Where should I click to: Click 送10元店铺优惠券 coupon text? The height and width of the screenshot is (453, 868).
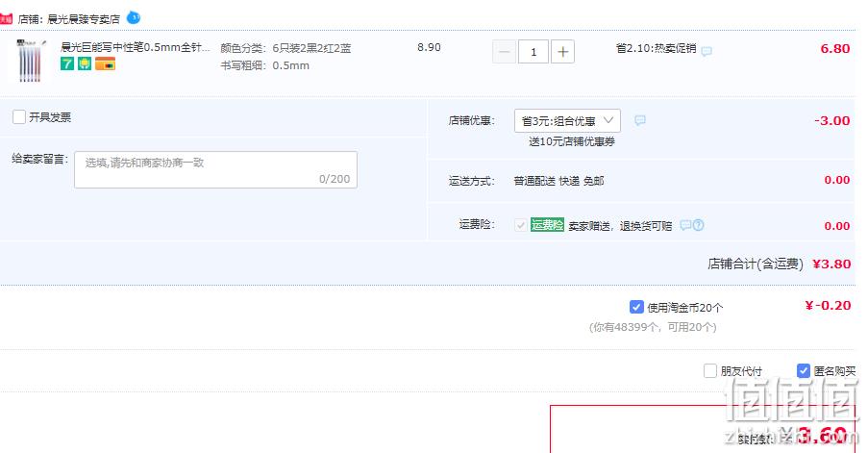click(572, 141)
